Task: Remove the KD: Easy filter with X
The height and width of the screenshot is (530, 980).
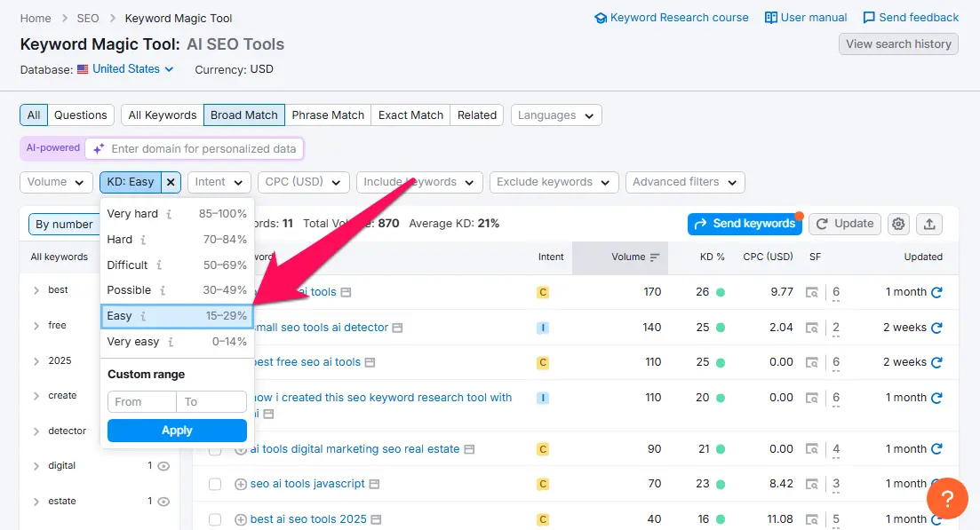Action: pos(171,182)
